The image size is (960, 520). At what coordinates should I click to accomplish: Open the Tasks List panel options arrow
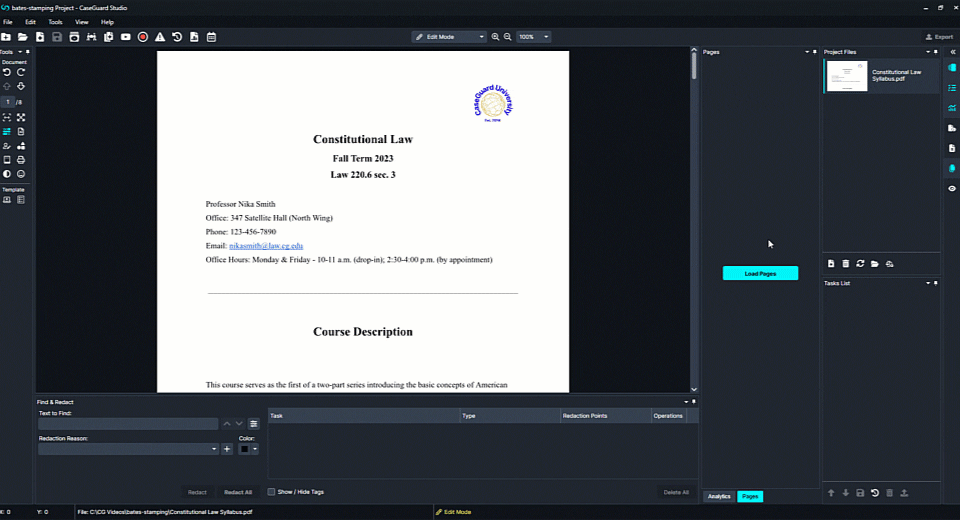[x=928, y=283]
